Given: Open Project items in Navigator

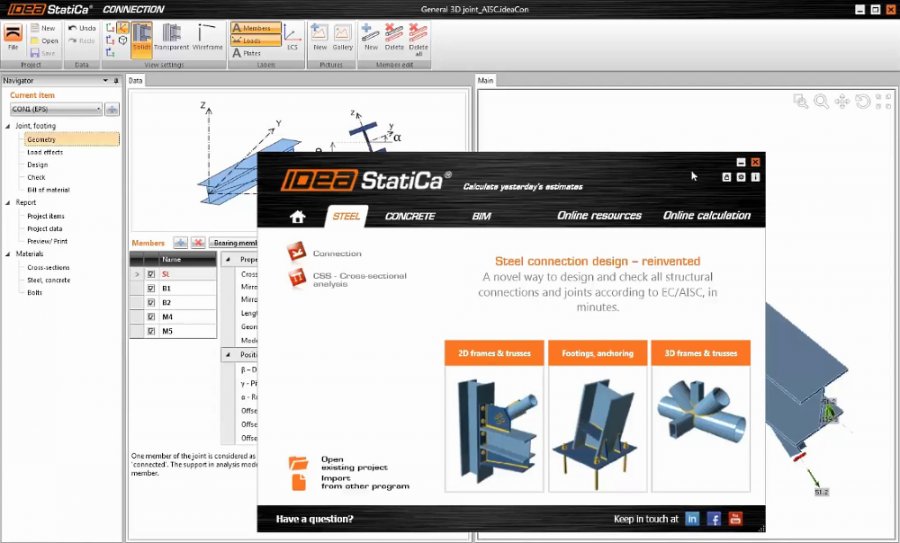Looking at the screenshot, I should 46,216.
